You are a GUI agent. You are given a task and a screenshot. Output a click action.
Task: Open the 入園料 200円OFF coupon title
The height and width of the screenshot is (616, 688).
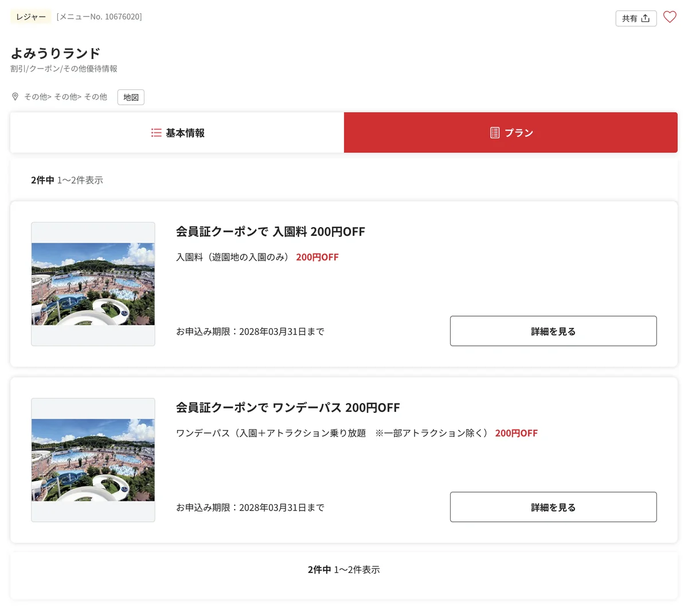click(x=271, y=232)
